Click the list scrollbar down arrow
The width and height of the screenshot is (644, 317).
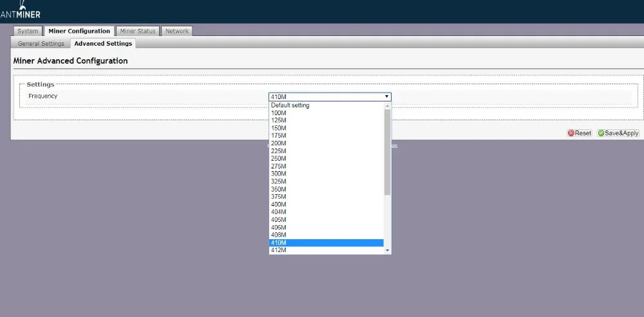[x=387, y=250]
